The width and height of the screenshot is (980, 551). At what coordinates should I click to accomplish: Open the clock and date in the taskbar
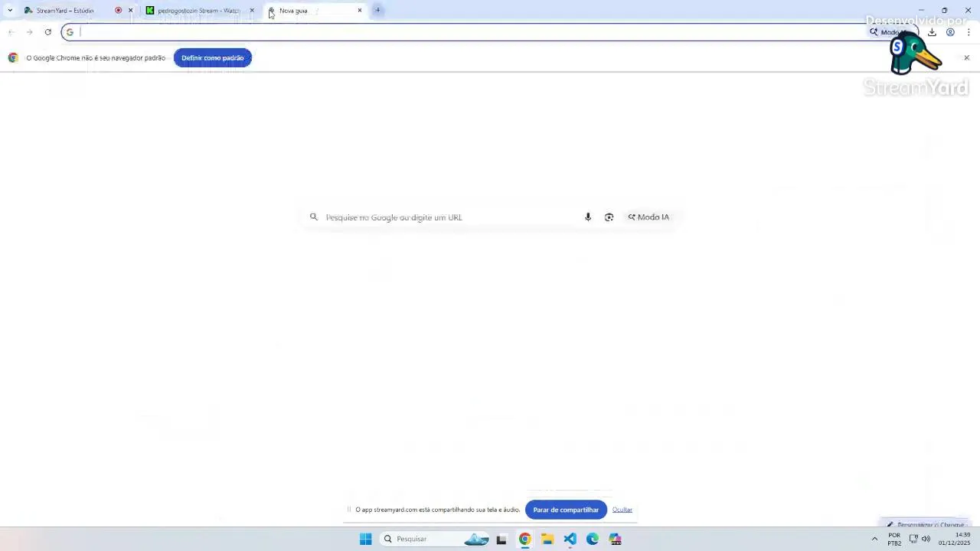click(955, 539)
